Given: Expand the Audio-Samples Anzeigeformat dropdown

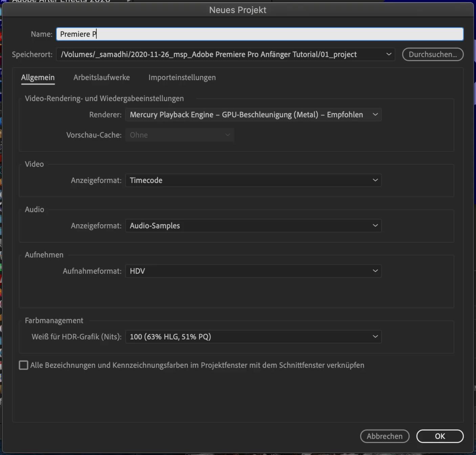Looking at the screenshot, I should point(253,226).
